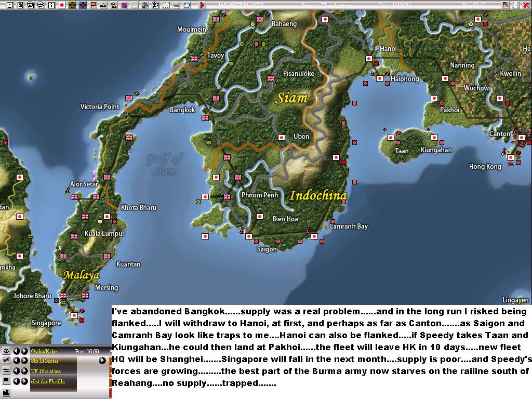This screenshot has height=399, width=532.
Task: Select the Osaka/Kobe base entry
Action: click(x=44, y=351)
